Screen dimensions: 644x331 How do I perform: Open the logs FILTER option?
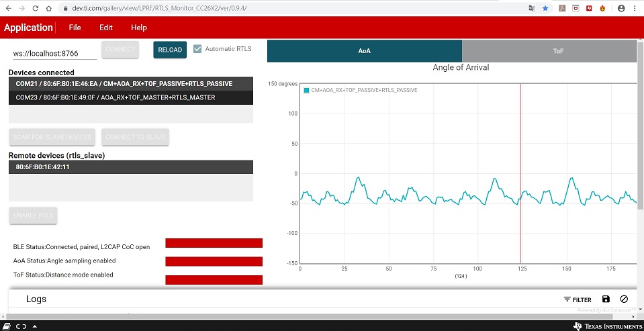(578, 300)
